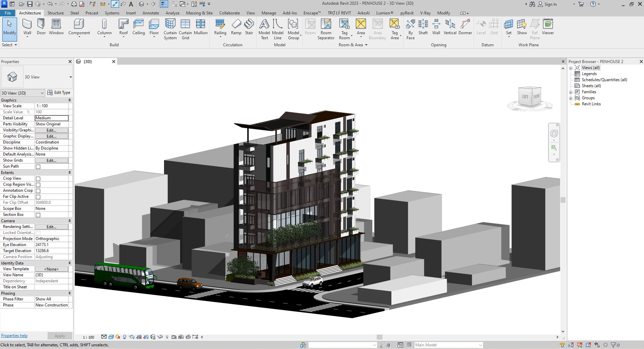
Task: Enable the Sun Path checkbox
Action: (38, 167)
